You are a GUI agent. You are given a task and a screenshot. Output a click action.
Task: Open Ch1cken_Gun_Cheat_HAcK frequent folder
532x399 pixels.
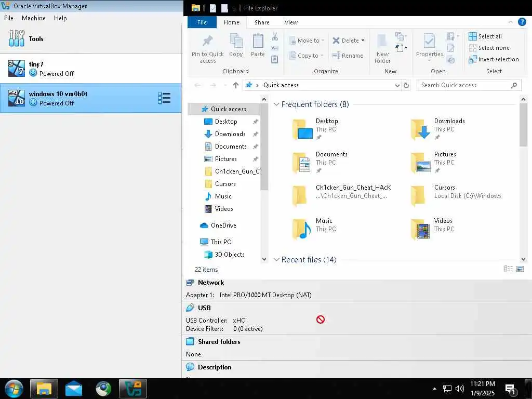click(342, 195)
